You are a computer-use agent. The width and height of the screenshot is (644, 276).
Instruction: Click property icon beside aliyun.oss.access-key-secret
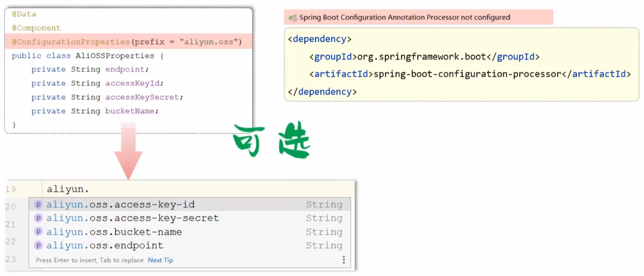click(x=38, y=218)
